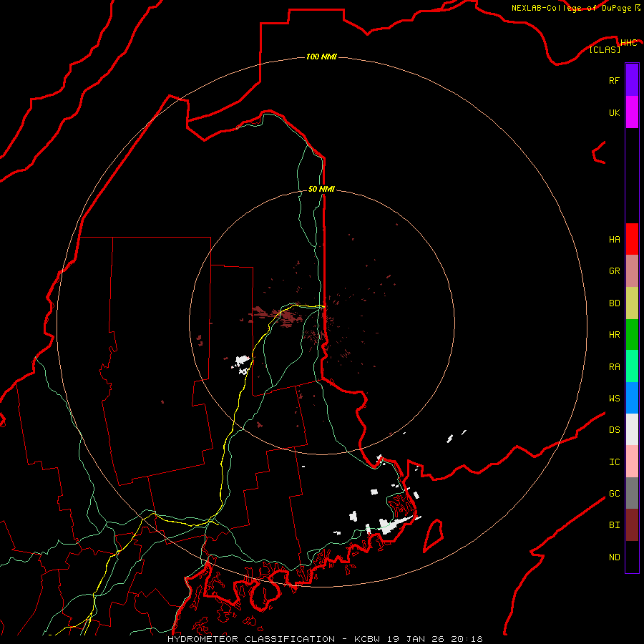Click the HA red legend swatch
The height and width of the screenshot is (644, 644).
(x=632, y=239)
